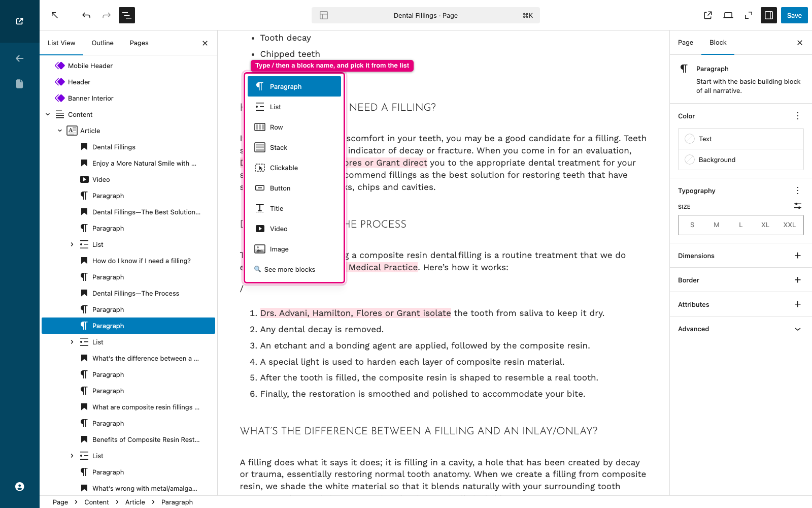Choose Paragraph from the block inserter menu
Screen dimensions: 812x508
(294, 86)
